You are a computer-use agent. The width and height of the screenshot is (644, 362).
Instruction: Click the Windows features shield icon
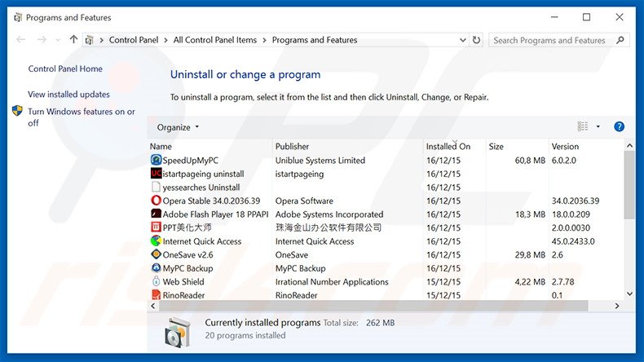[17, 111]
